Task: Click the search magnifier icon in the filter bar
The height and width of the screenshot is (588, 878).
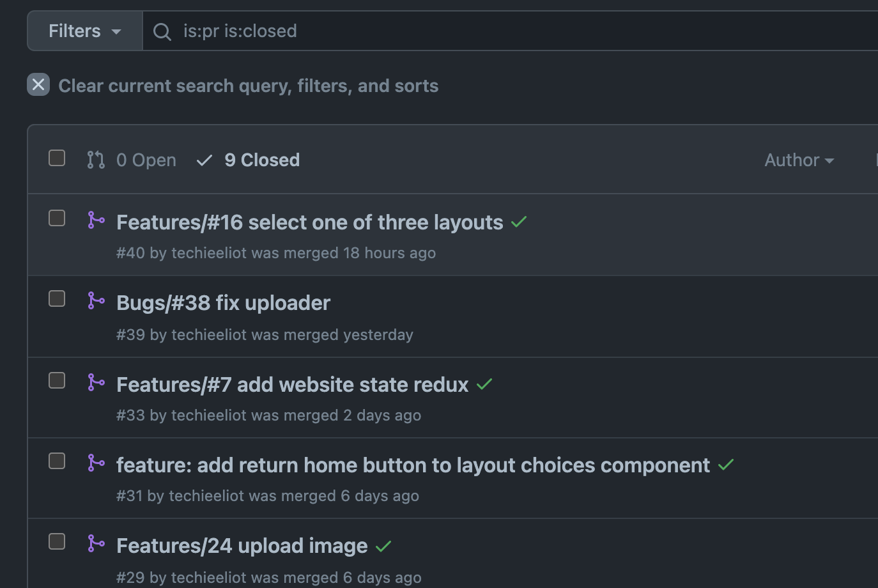Action: pos(162,31)
